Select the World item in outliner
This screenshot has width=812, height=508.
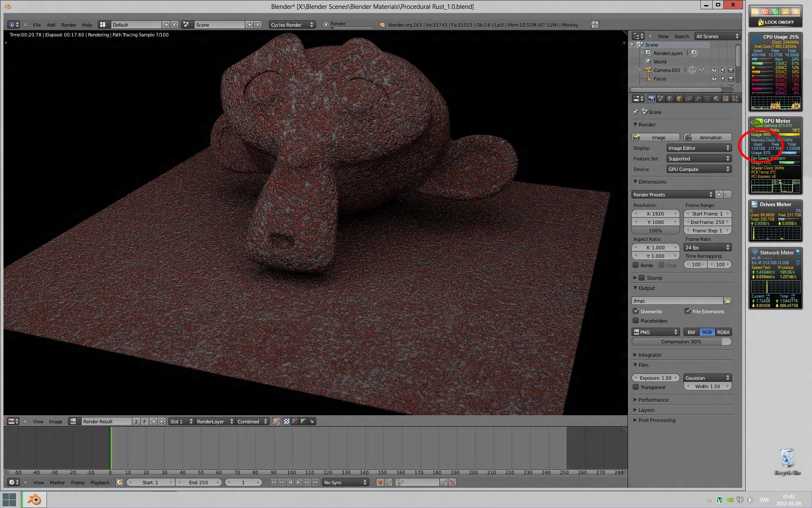point(660,61)
